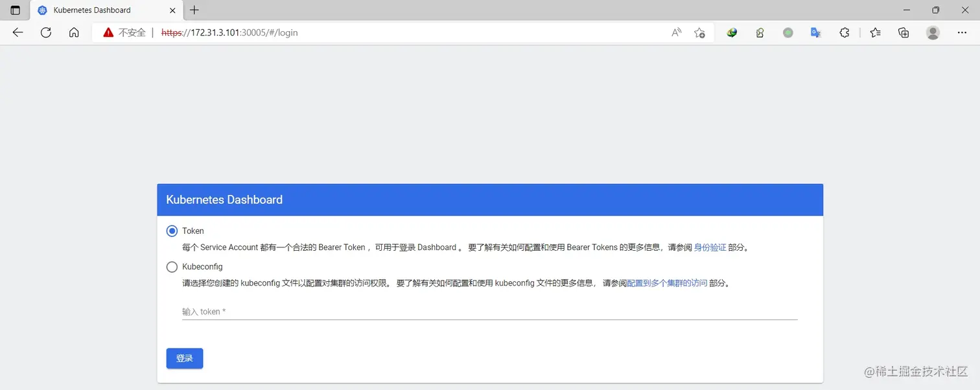980x390 pixels.
Task: Open the read aloud icon
Action: point(677,32)
